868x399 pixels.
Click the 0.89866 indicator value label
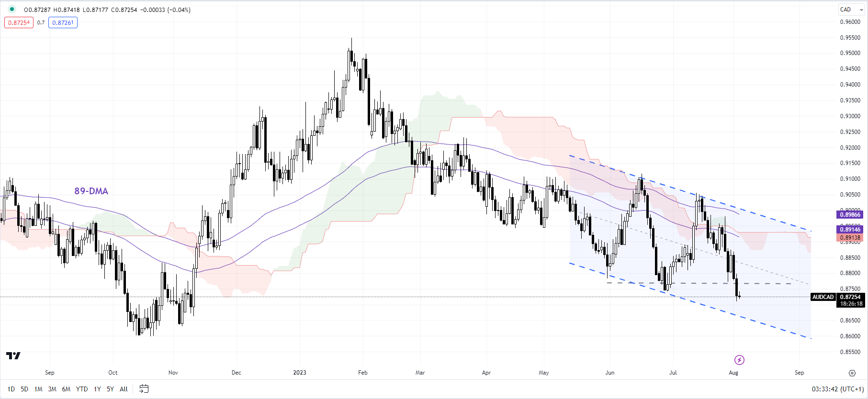coord(850,214)
